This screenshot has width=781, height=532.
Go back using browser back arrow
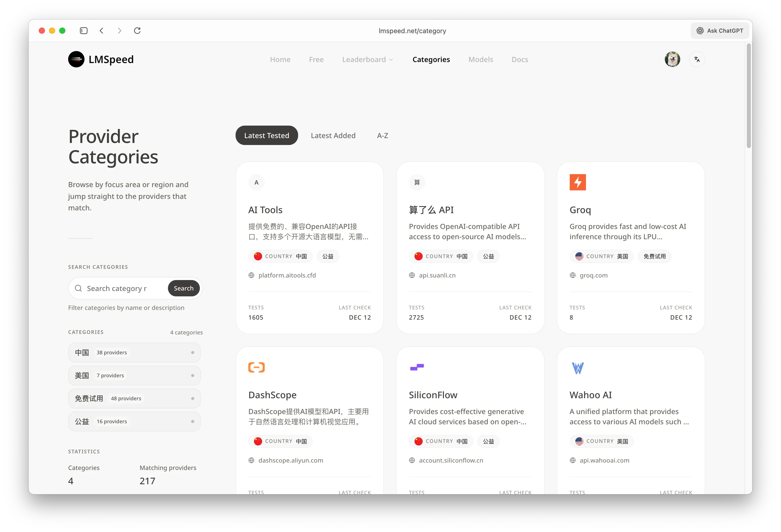(x=102, y=31)
